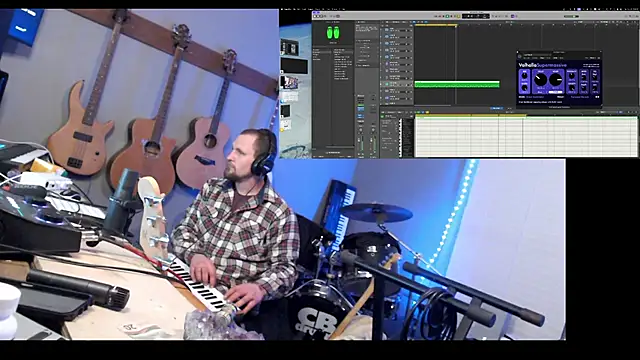Click the Width knob in Valhalla Supermassive

tap(524, 88)
